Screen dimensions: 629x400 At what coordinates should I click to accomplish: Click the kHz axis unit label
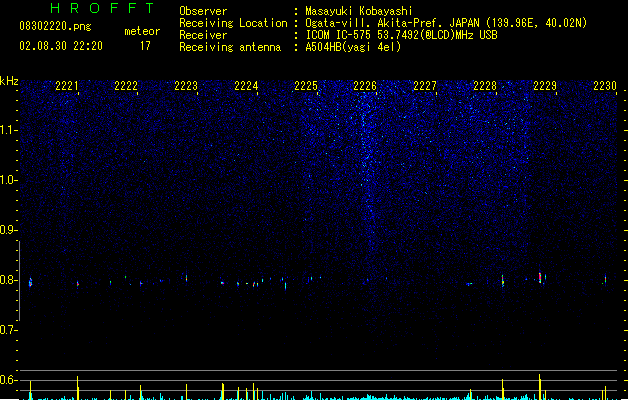tap(9, 81)
